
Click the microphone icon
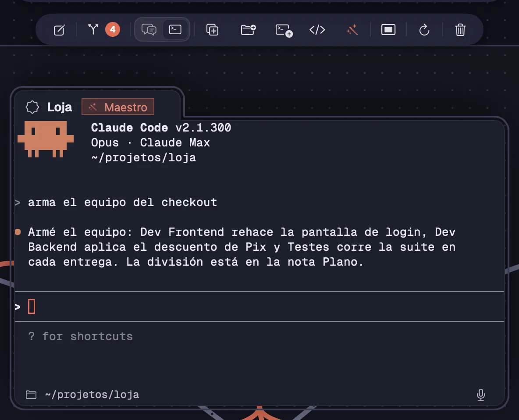(480, 395)
